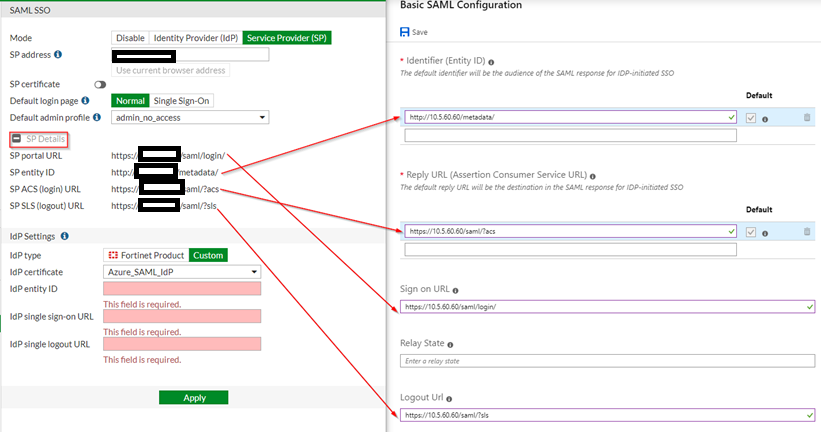Check the Default box for the Identifier row
821x432 pixels.
[x=751, y=118]
